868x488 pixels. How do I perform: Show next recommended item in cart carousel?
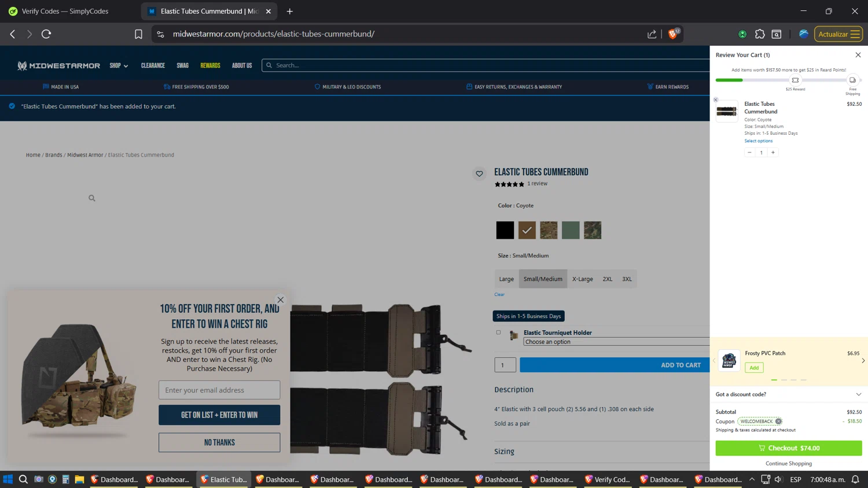pos(863,361)
